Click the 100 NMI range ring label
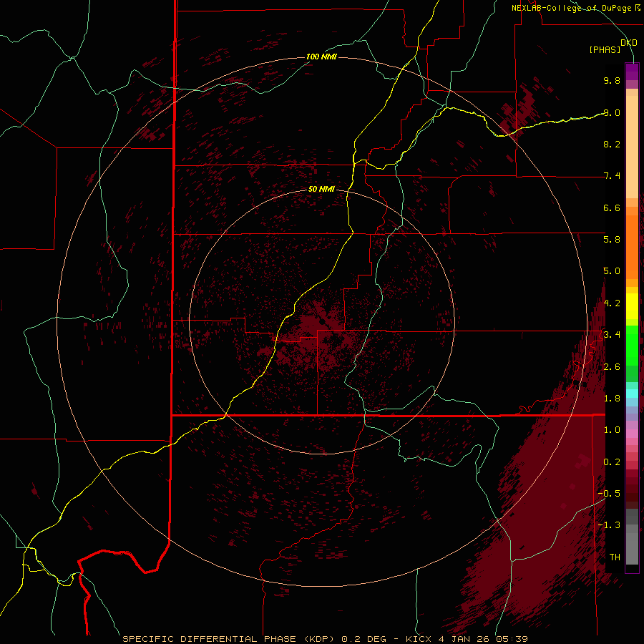644x644 pixels. (321, 57)
